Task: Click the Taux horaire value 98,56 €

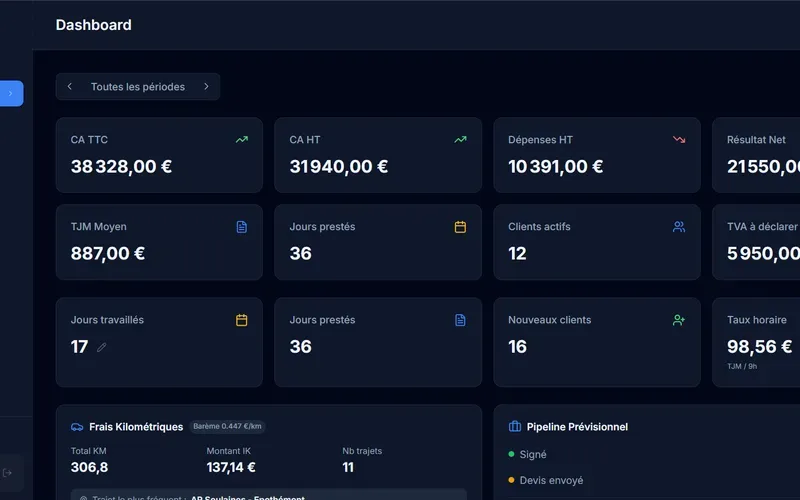Action: point(760,347)
